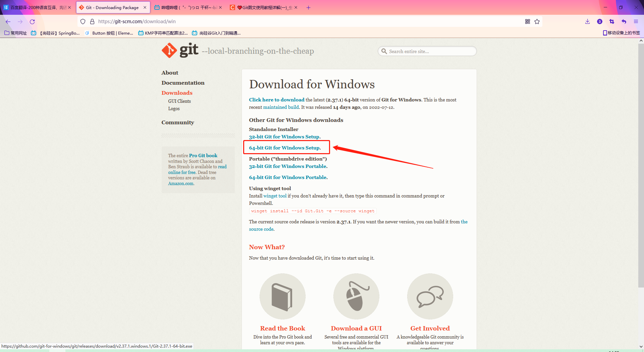Open the 尚硅谷Git入门到精通 bookmark
Screen dimensions: 644x352
(216, 33)
